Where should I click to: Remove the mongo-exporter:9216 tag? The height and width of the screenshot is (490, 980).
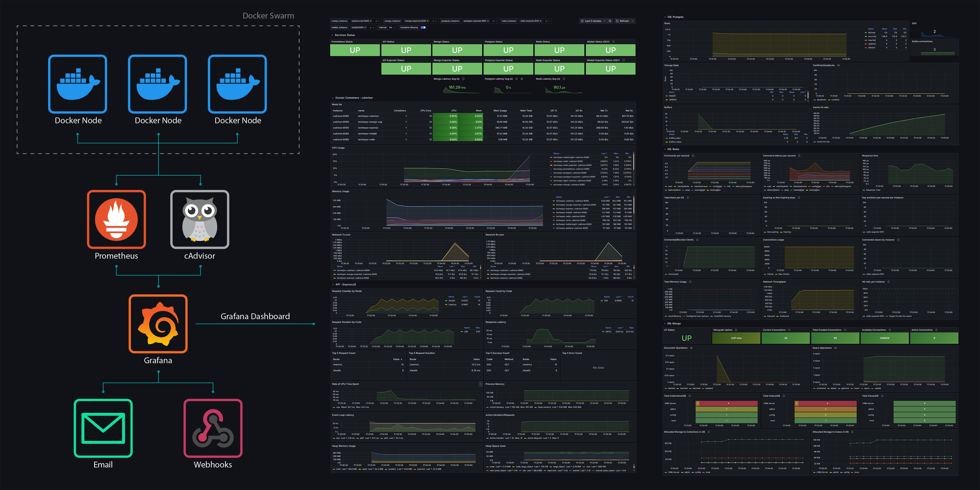(x=428, y=21)
